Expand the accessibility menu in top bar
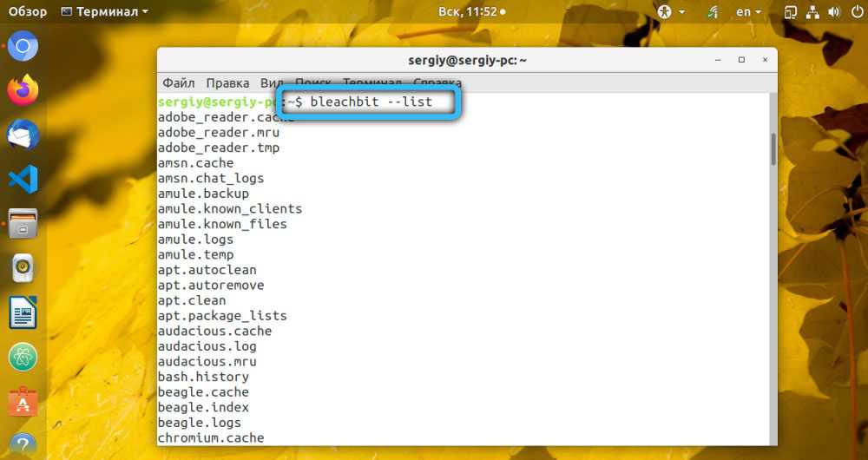This screenshot has width=868, height=460. [x=671, y=12]
